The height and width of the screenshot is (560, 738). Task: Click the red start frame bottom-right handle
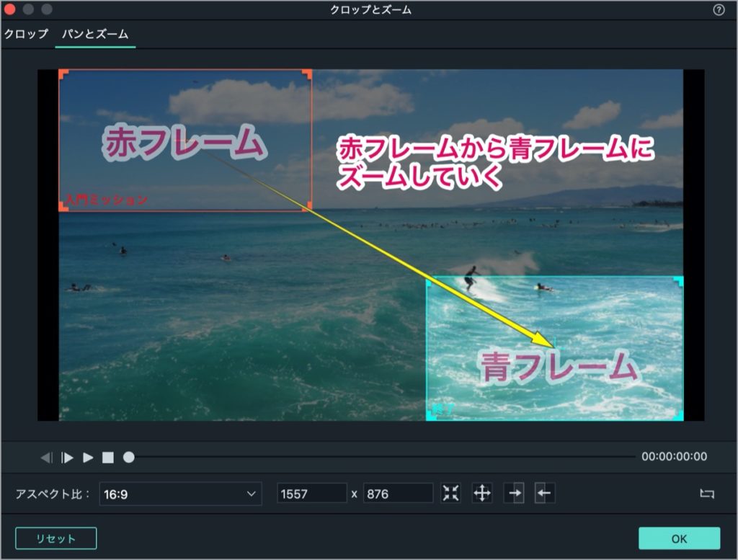pos(307,206)
